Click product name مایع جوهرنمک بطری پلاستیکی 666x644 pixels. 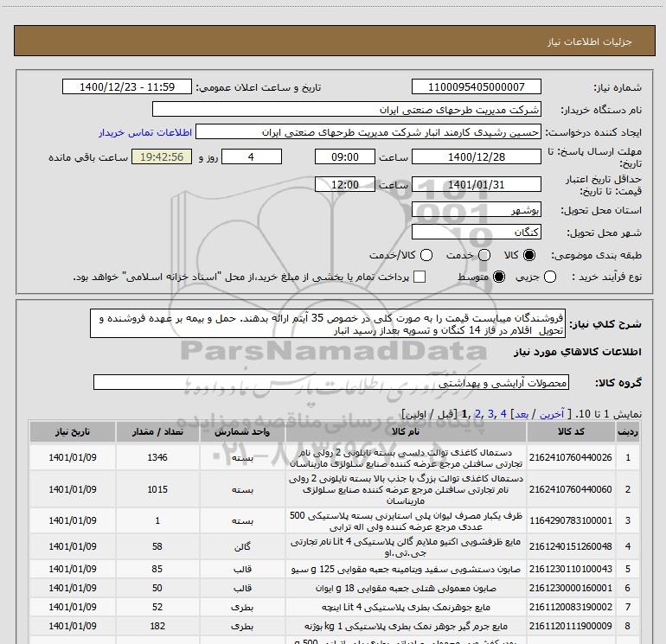coord(406,608)
